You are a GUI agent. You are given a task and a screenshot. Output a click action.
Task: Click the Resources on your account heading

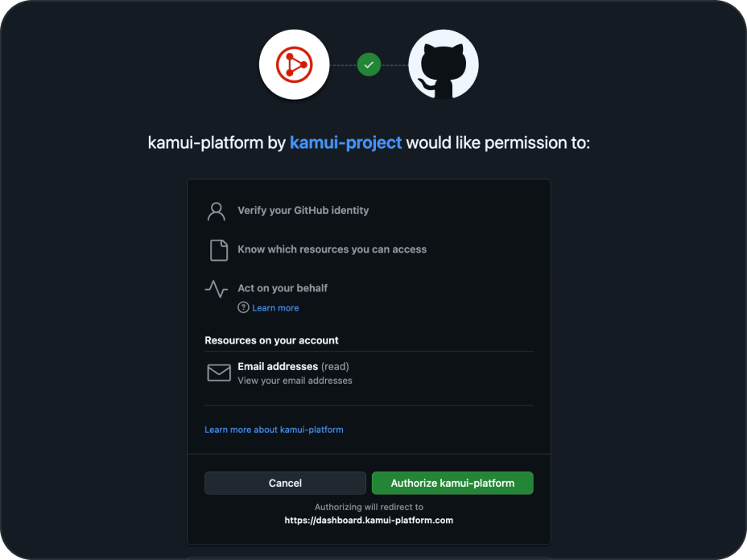point(271,340)
